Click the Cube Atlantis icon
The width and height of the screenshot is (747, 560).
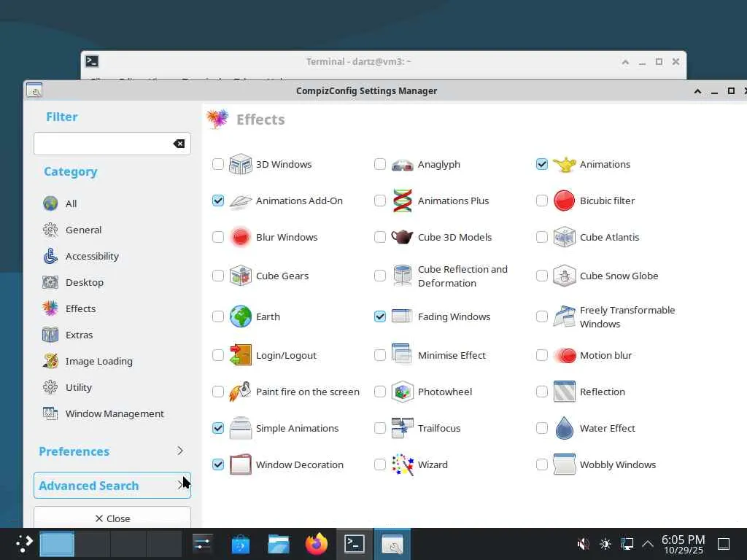[x=564, y=237]
